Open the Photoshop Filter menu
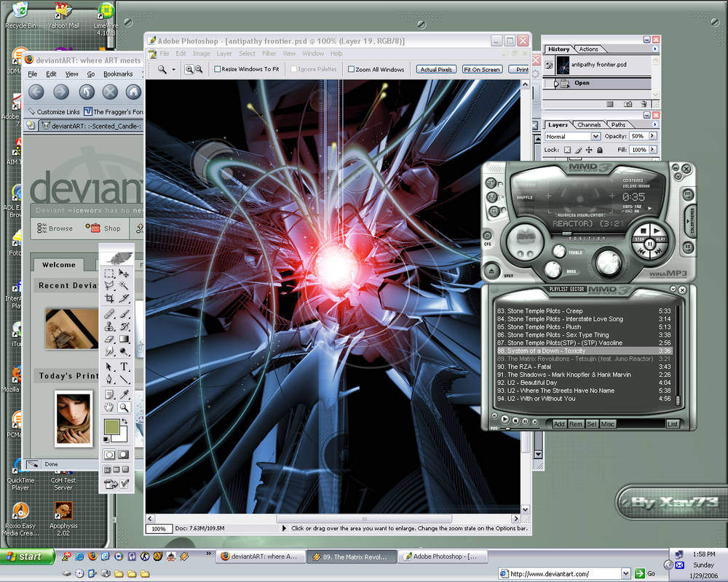The image size is (728, 582). click(269, 53)
